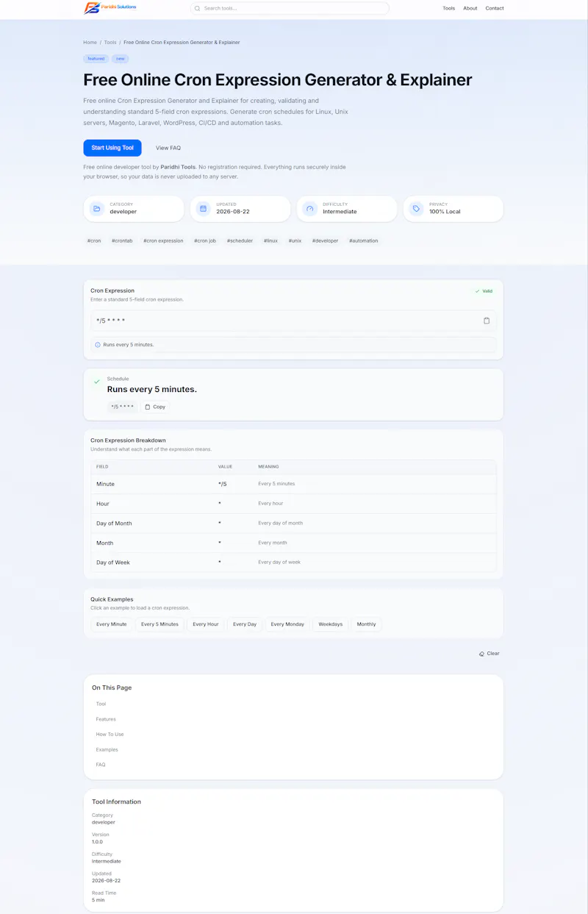
Task: Click the featured badge
Action: (96, 59)
